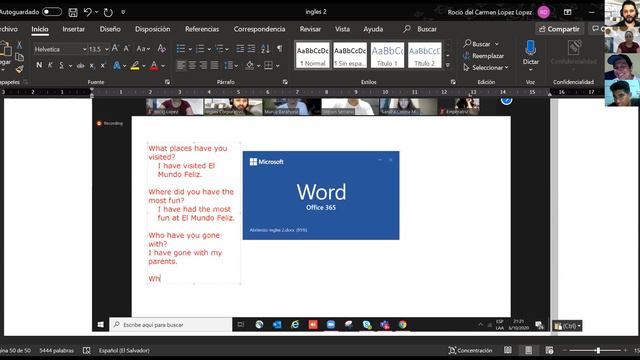
Task: Toggle underline (S) formatting
Action: [x=61, y=65]
